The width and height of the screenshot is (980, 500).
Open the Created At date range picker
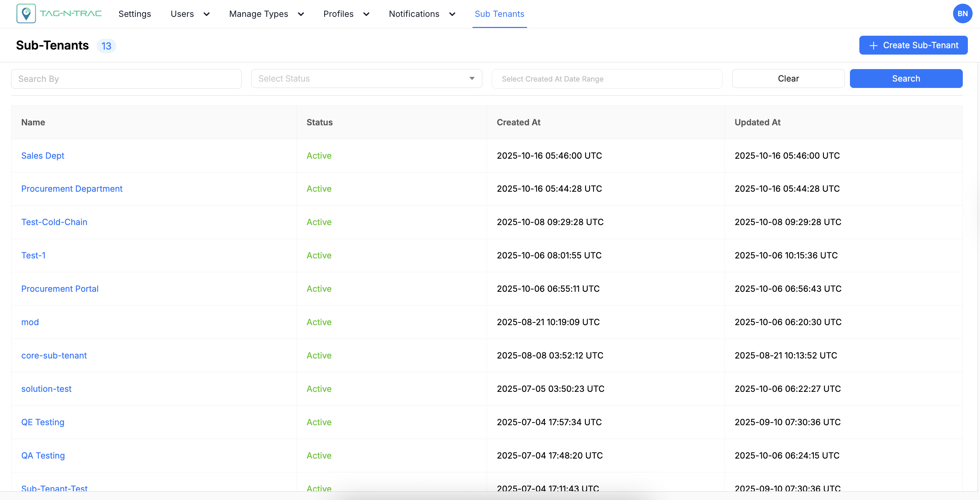click(607, 79)
